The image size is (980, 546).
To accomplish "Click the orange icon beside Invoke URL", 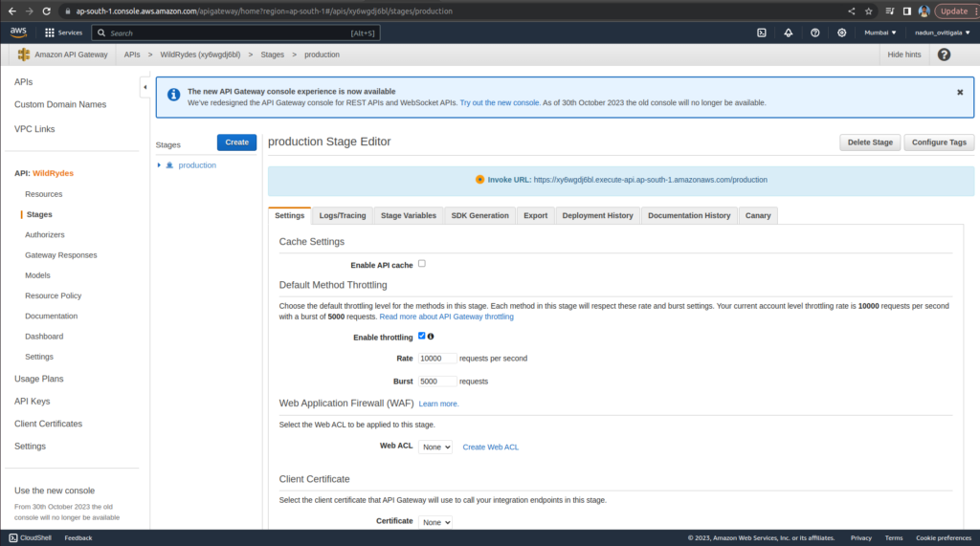I will [x=479, y=180].
